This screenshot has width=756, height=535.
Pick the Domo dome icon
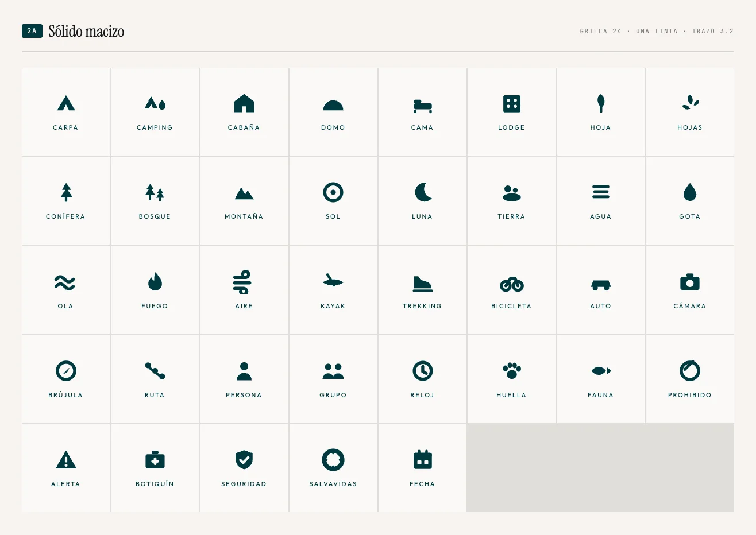pos(333,105)
